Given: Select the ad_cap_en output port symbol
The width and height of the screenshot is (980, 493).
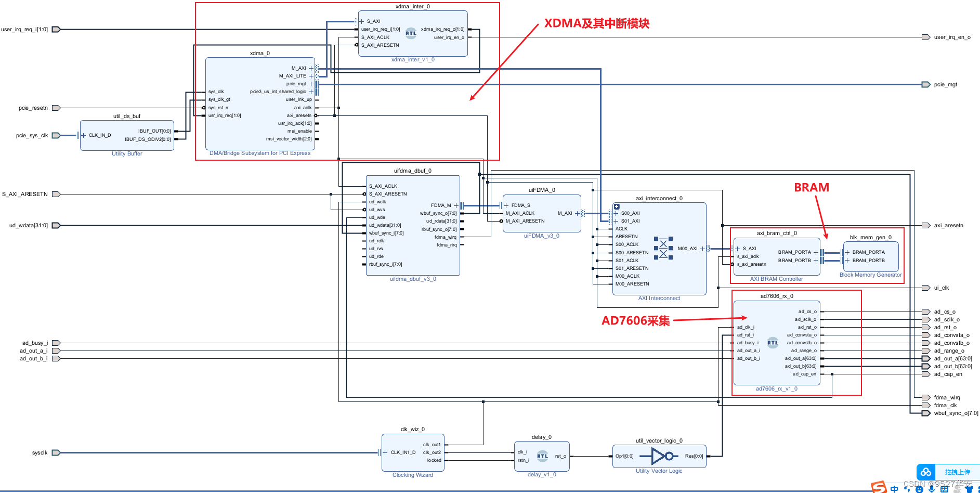Looking at the screenshot, I should pyautogui.click(x=926, y=374).
